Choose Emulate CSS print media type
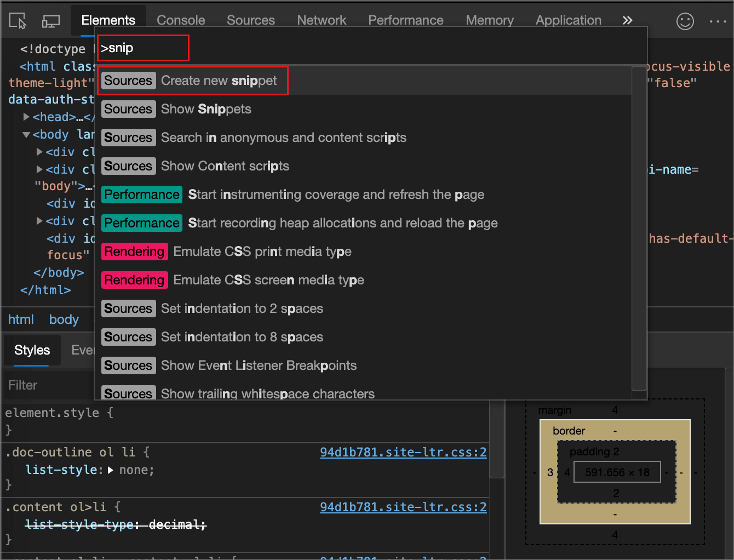Screen dimensions: 734x560 click(x=263, y=252)
